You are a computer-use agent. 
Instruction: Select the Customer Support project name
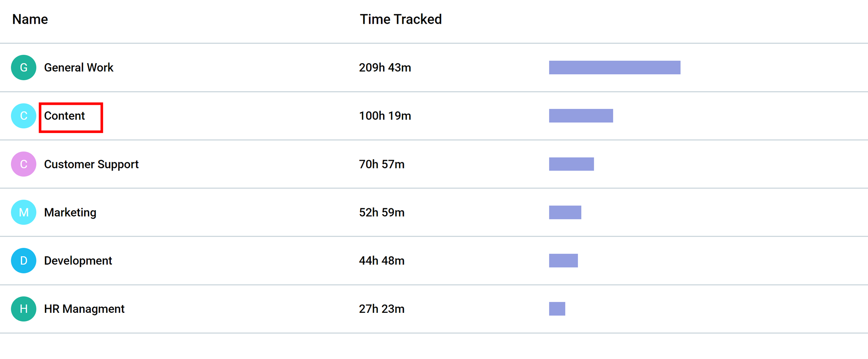coord(91,164)
